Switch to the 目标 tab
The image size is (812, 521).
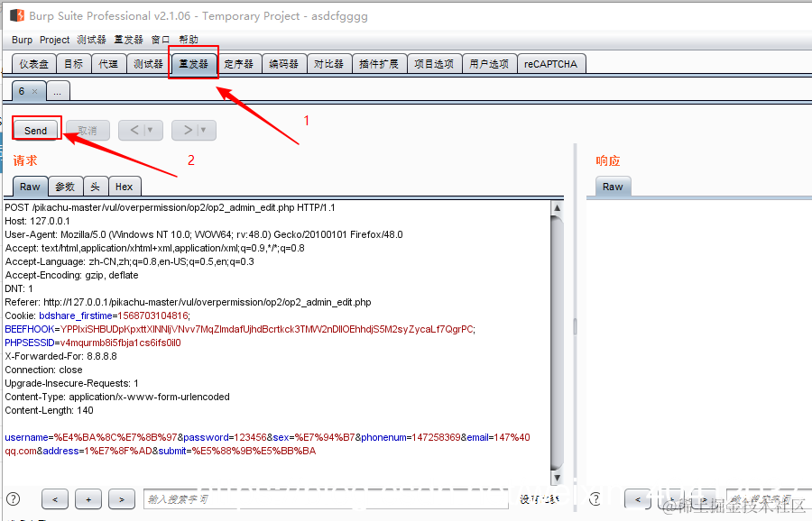click(74, 64)
